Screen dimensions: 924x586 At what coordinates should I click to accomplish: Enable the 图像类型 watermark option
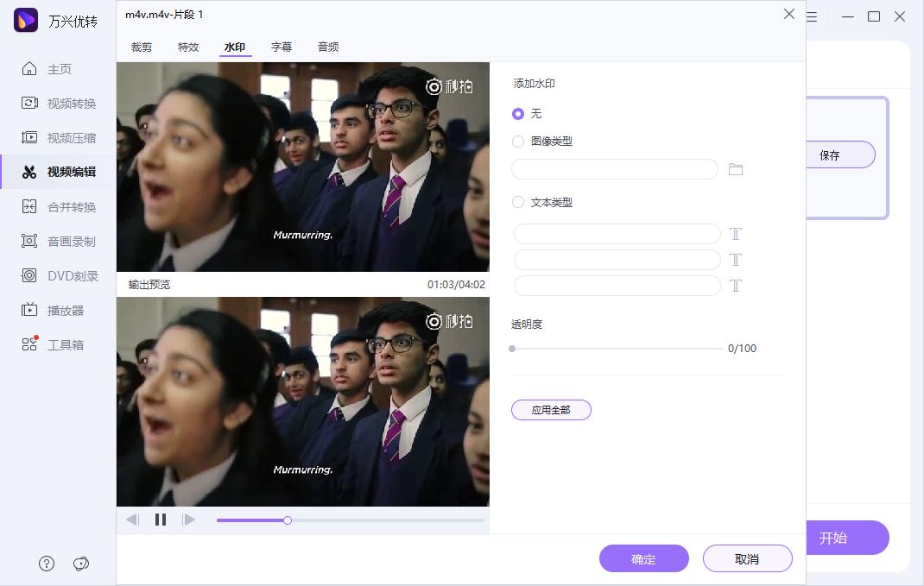click(517, 141)
